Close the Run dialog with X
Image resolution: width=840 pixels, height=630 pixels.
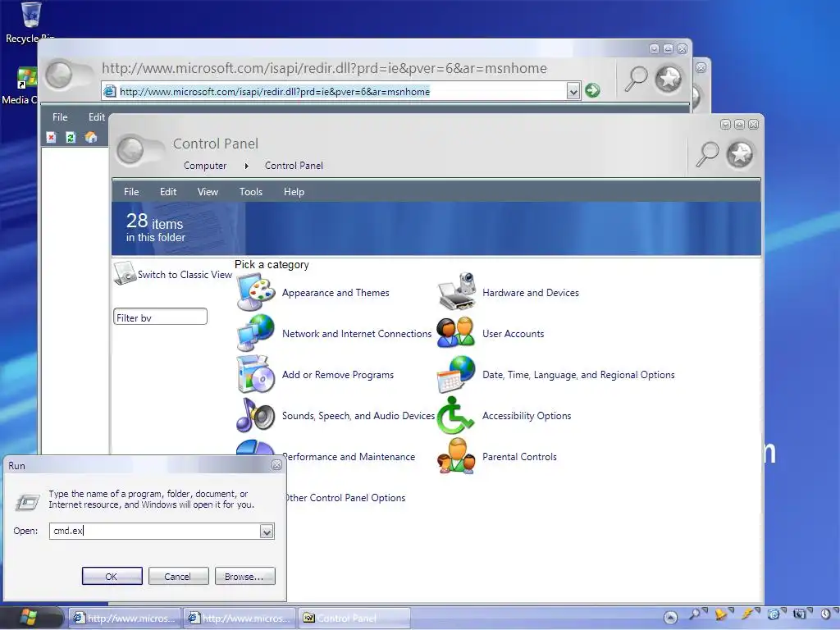point(276,465)
